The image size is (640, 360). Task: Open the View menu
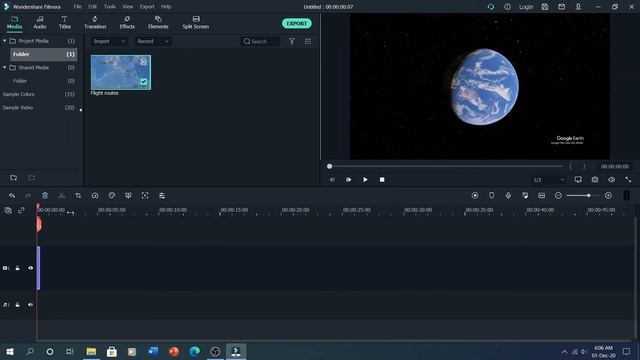tap(128, 7)
